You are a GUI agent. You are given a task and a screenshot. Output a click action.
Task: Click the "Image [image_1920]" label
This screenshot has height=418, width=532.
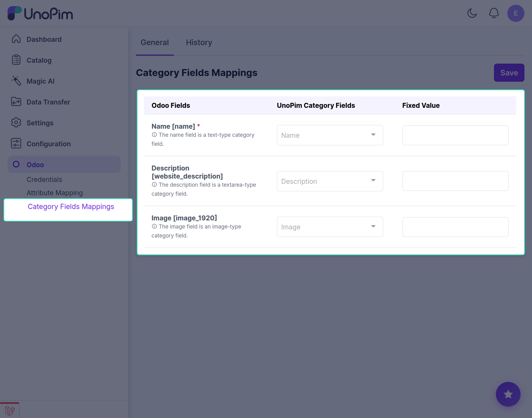[x=184, y=218]
